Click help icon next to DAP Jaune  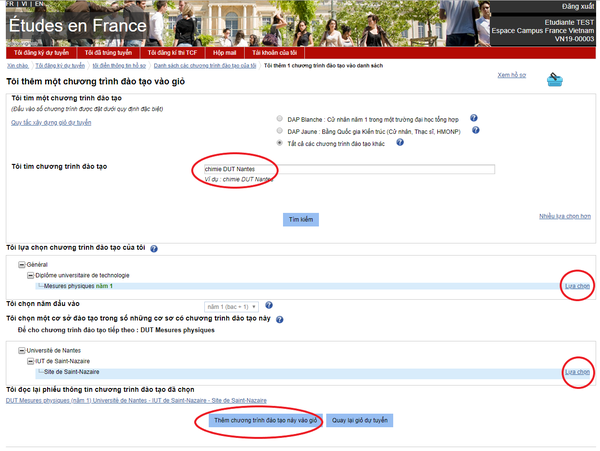(x=476, y=130)
